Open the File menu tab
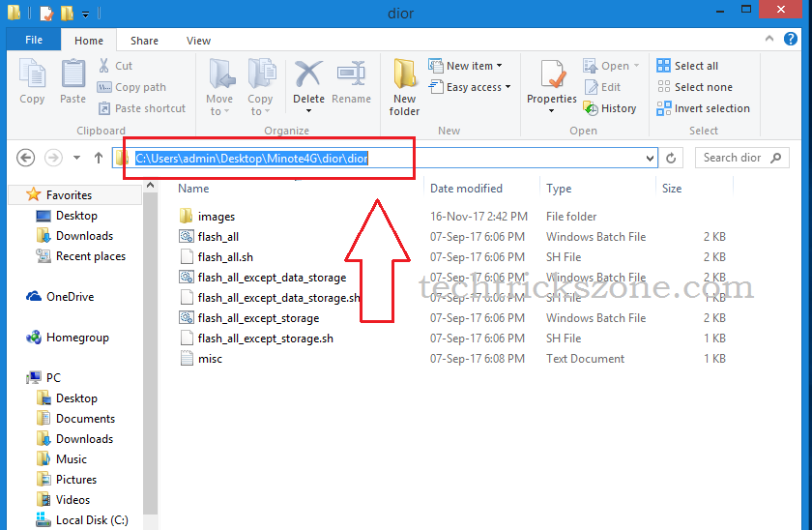812x530 pixels. pyautogui.click(x=34, y=41)
